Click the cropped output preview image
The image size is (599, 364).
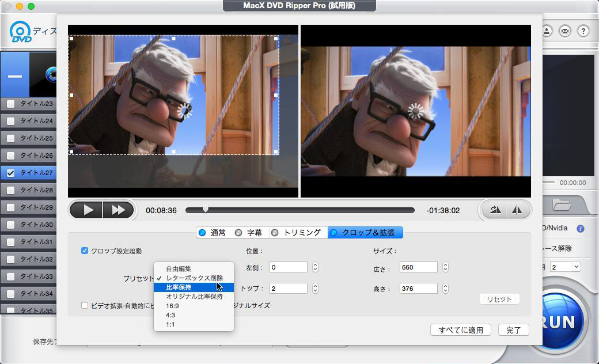[x=416, y=111]
